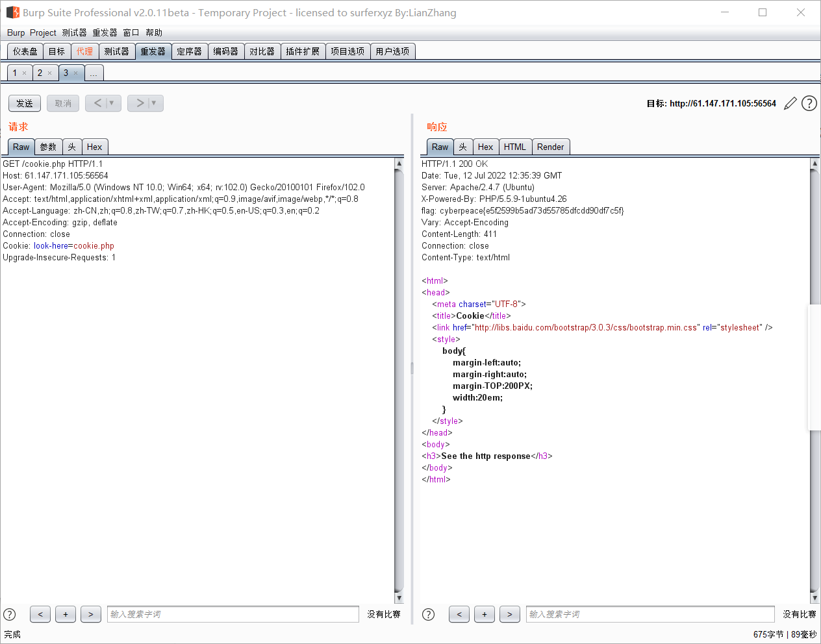Viewport: 821px width, 644px height.
Task: Switch to the 目标 target tab
Action: tap(57, 51)
